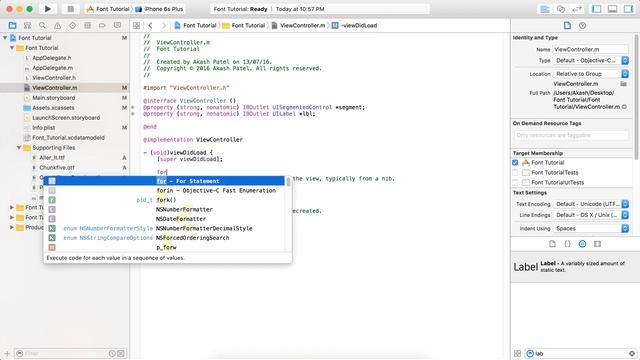Image resolution: width=640 pixels, height=360 pixels.
Task: Collapse the Font Tutorial group folder
Action: tap(12, 48)
